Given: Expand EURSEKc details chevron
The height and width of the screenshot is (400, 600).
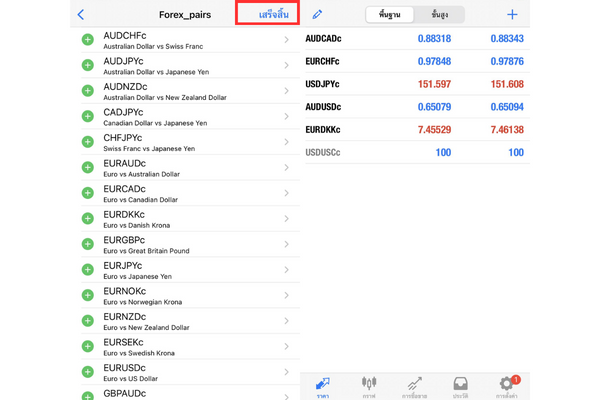Looking at the screenshot, I should tap(286, 347).
